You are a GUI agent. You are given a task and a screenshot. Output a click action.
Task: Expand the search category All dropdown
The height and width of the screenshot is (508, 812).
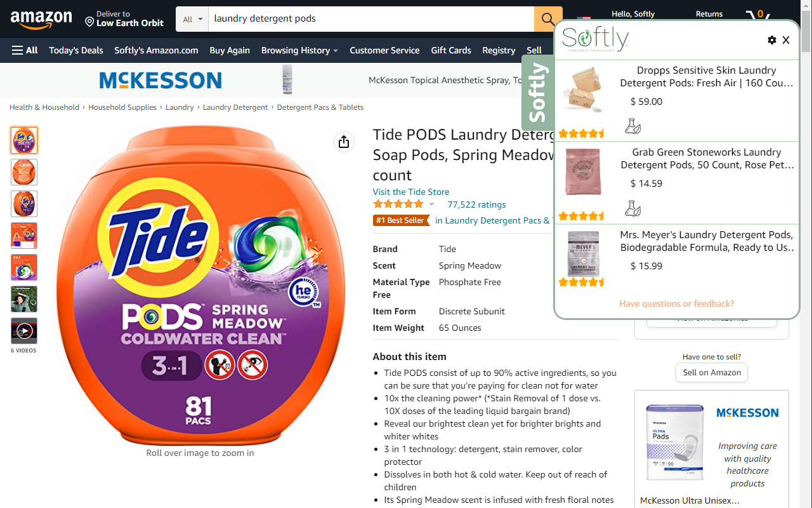click(x=192, y=19)
